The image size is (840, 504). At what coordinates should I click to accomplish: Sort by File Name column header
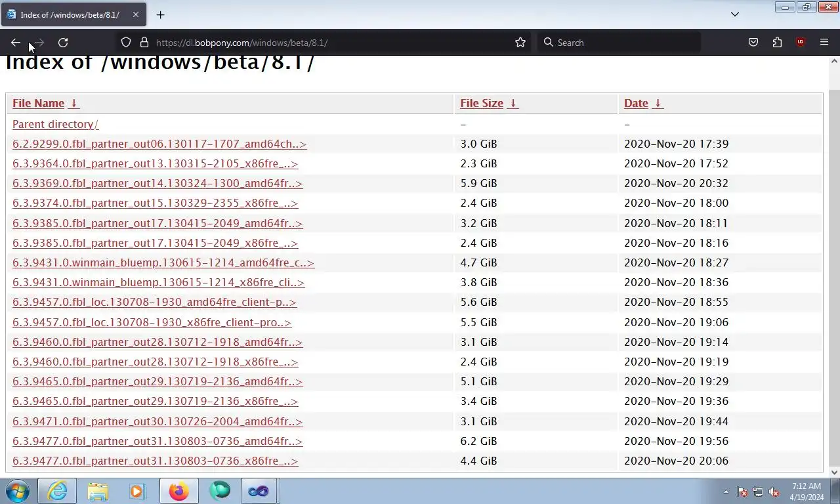point(38,103)
